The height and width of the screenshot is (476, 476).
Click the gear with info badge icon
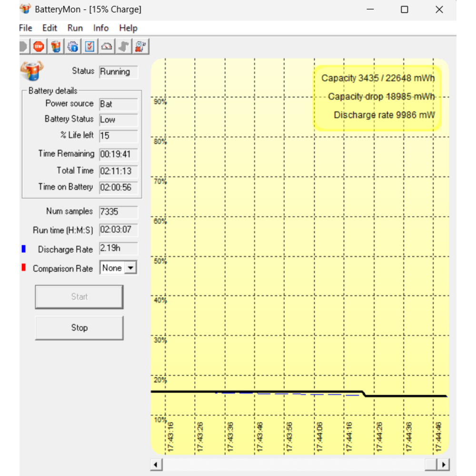coord(73,46)
